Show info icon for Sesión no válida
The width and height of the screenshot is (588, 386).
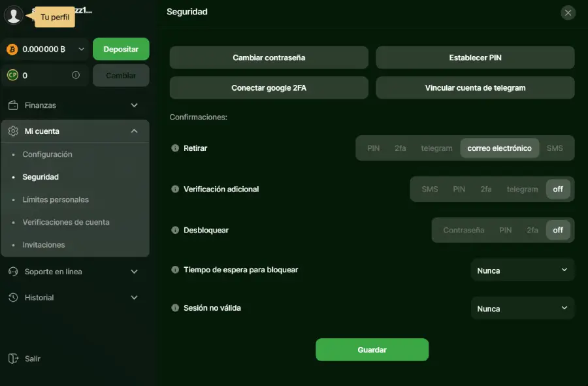pos(175,308)
